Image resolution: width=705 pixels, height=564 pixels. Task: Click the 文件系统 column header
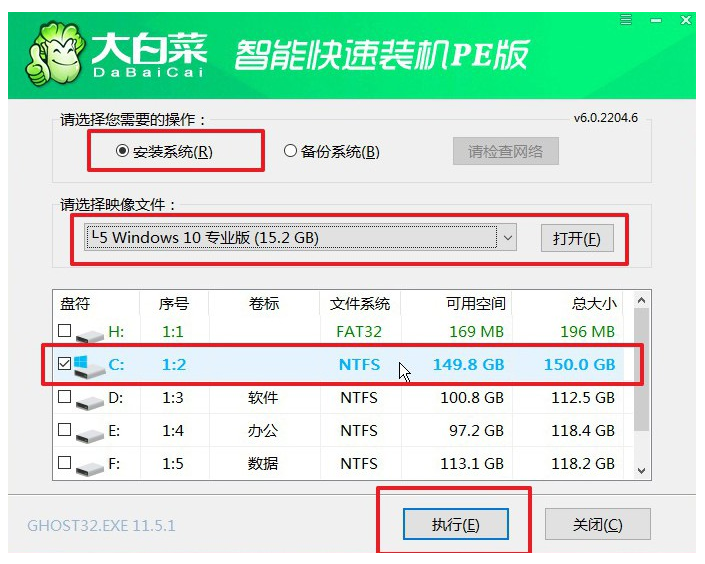360,304
